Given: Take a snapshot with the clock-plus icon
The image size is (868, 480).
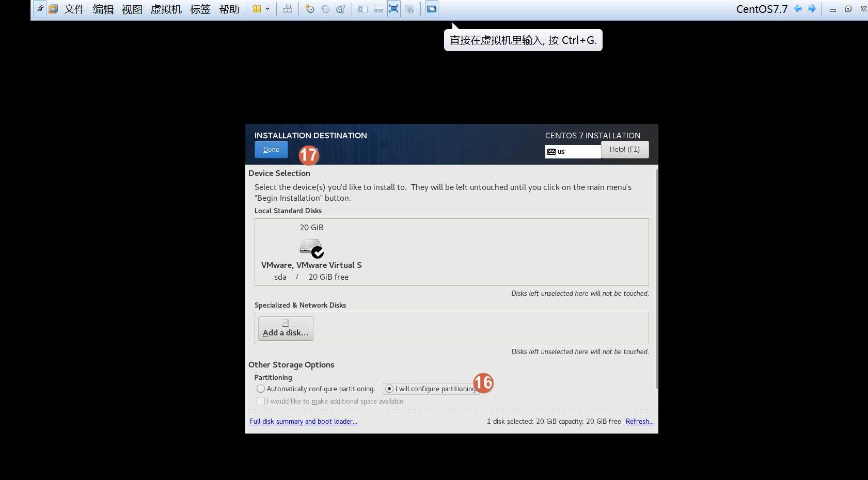Looking at the screenshot, I should [310, 9].
